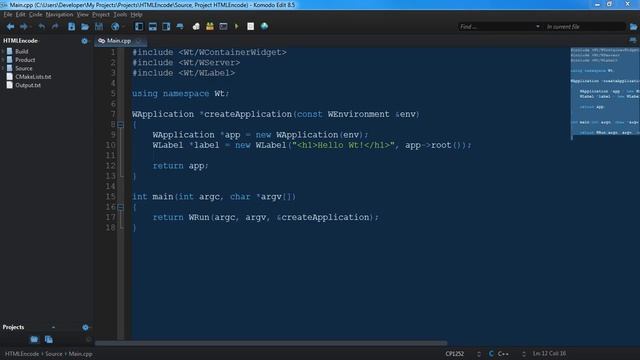This screenshot has width=640, height=360.
Task: Click Main.cpp in the breadcrumb bar
Action: (x=80, y=354)
